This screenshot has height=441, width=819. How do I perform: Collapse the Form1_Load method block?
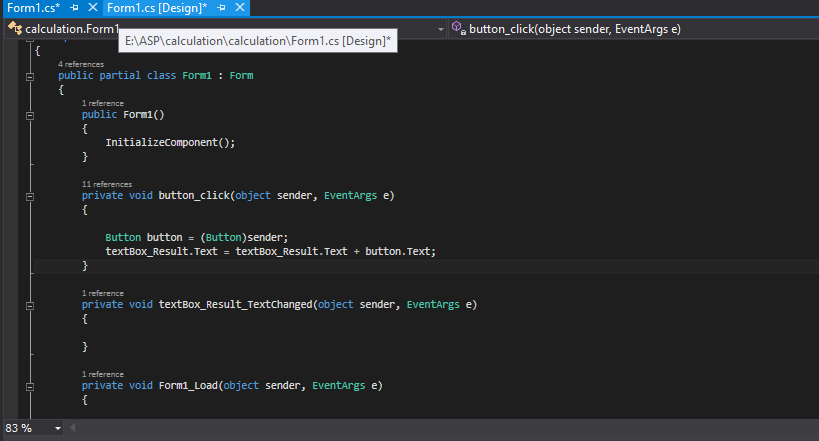click(x=30, y=385)
